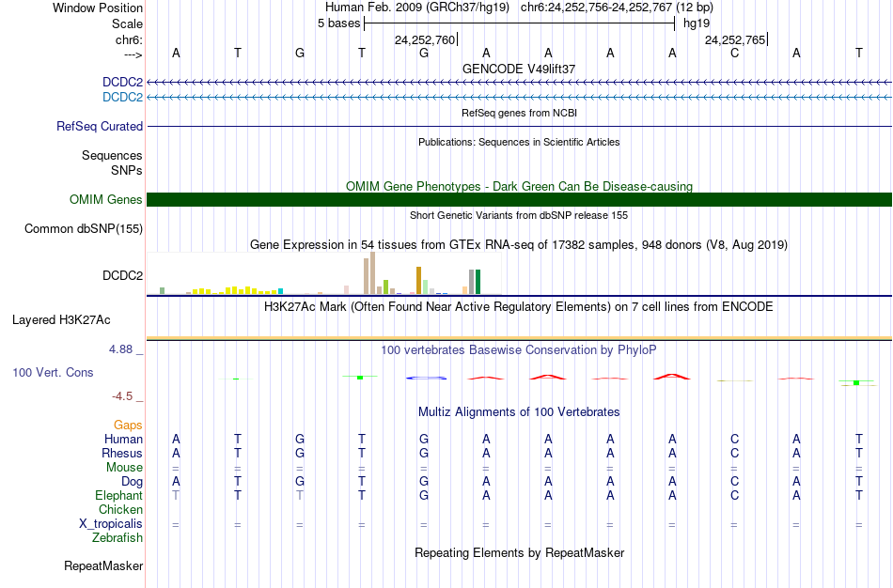Viewport: 893px width, 588px height.
Task: Click the dark green bar in GTEx chart
Action: tap(478, 282)
